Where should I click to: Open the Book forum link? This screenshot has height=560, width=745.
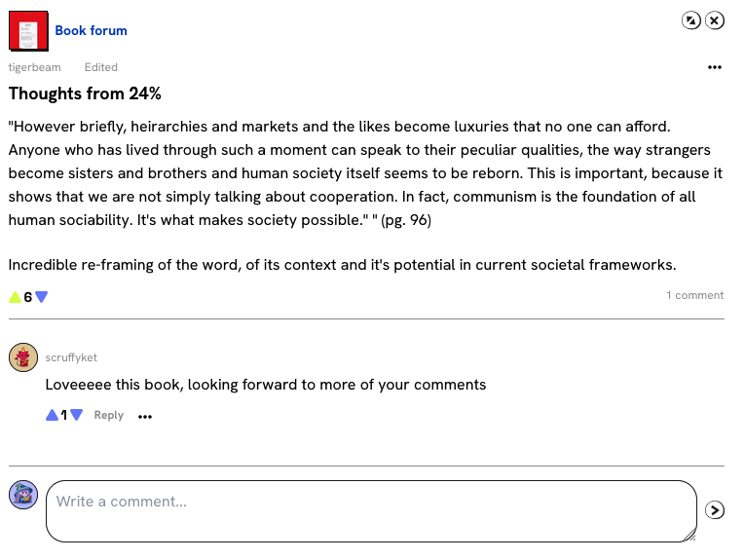click(91, 30)
